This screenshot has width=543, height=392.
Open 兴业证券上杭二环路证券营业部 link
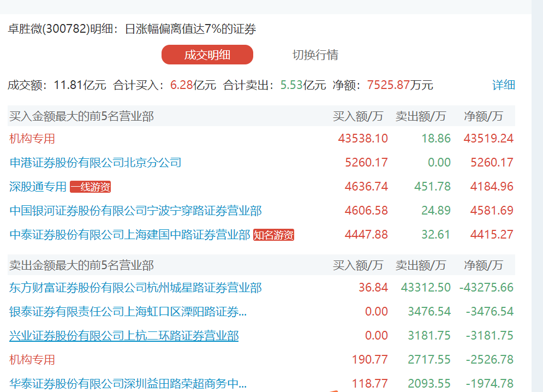coord(124,336)
